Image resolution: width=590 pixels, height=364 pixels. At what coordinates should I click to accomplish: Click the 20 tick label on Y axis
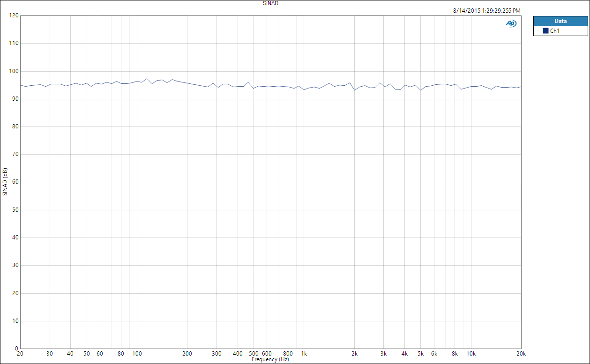[x=15, y=293]
